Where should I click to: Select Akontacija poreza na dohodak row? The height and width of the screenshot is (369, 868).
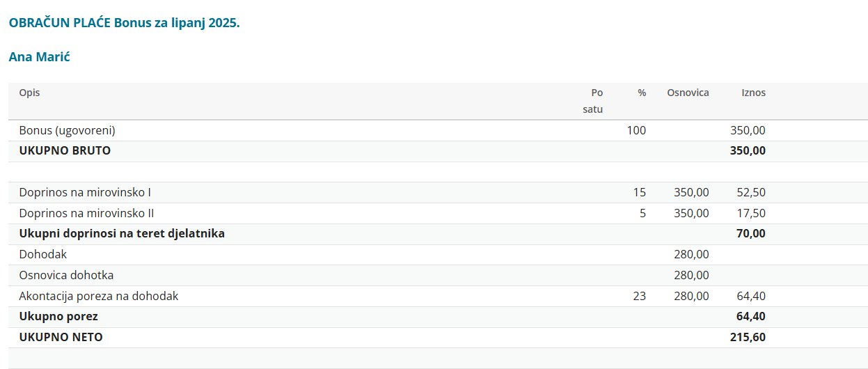point(438,296)
